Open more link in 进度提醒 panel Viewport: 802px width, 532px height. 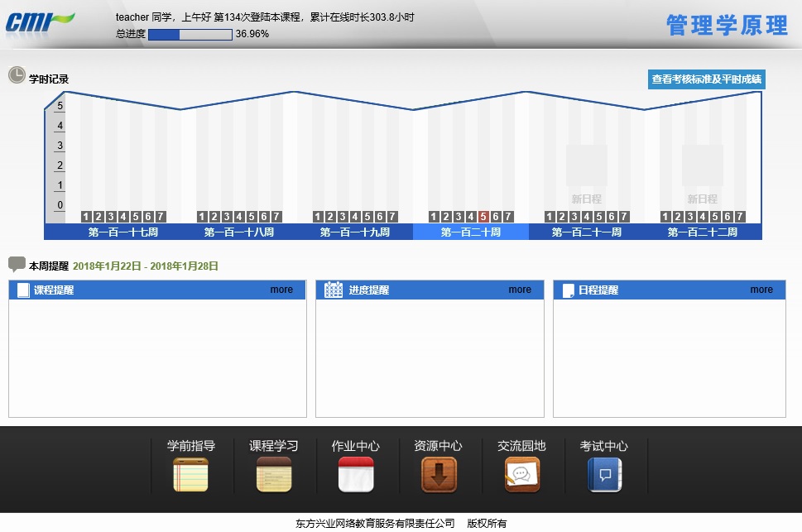(520, 290)
